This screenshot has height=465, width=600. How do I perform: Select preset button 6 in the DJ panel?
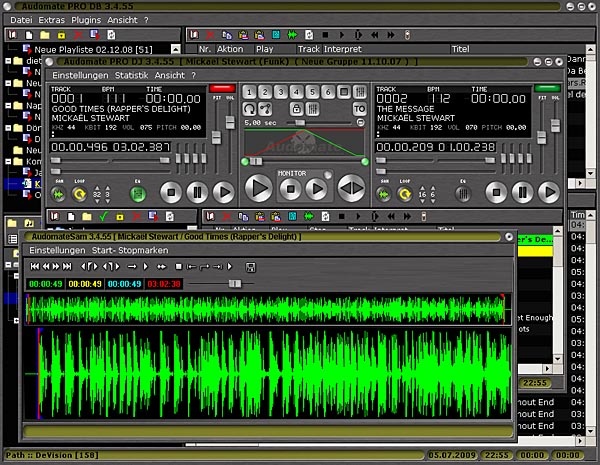[x=328, y=92]
